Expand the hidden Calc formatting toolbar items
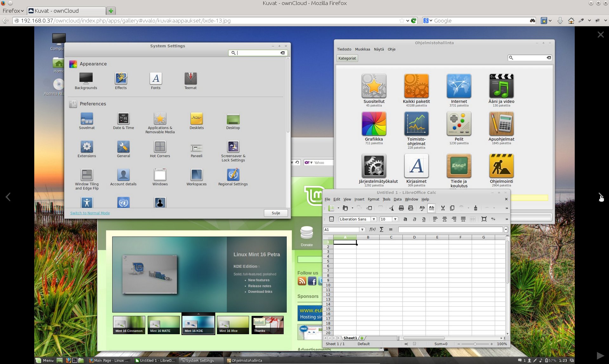The height and width of the screenshot is (364, 609). click(x=507, y=219)
